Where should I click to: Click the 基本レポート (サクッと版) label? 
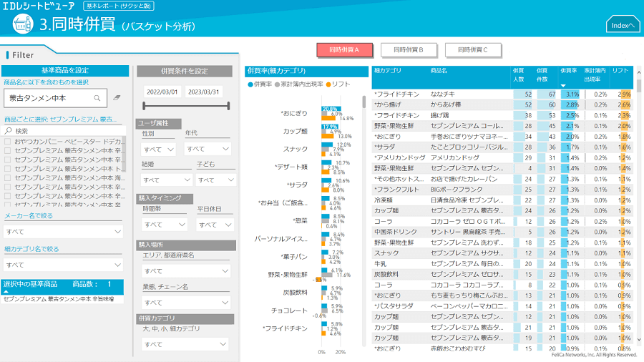click(x=119, y=6)
